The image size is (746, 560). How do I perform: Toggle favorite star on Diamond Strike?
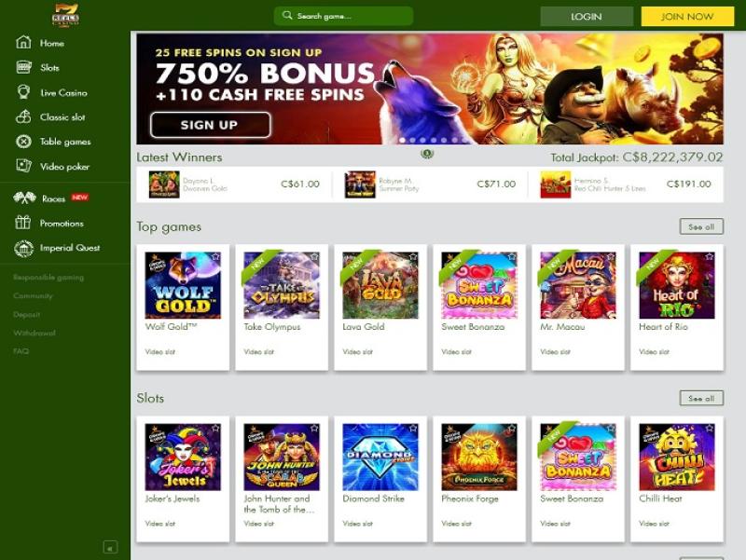pyautogui.click(x=412, y=429)
